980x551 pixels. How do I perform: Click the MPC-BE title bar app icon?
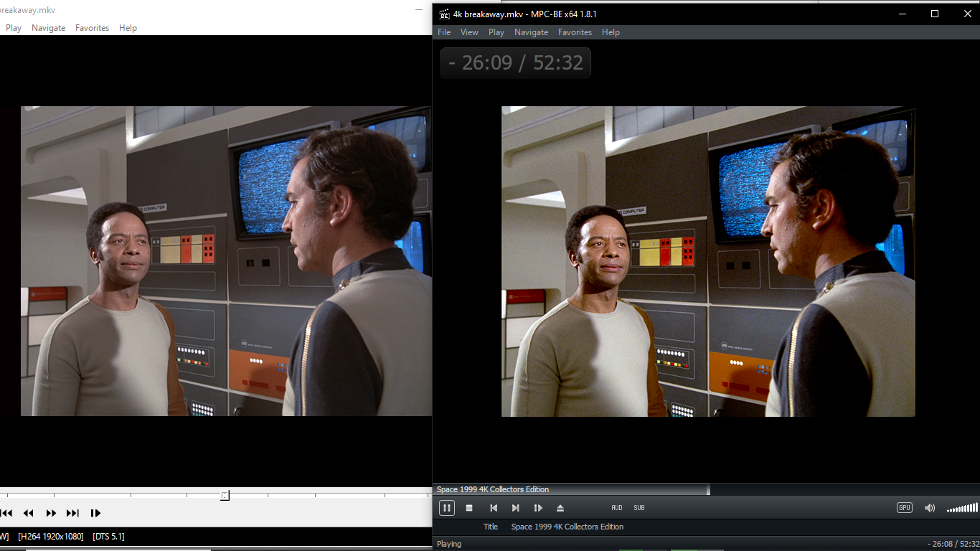[444, 14]
